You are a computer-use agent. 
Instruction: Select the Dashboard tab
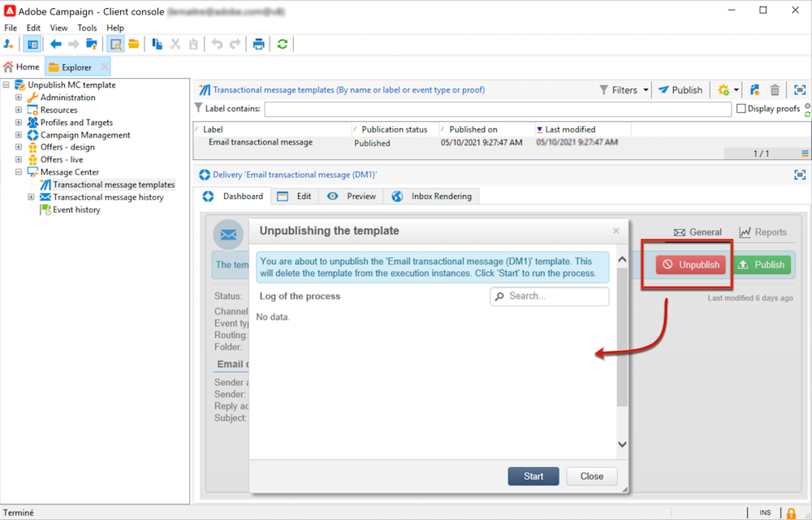pos(234,197)
